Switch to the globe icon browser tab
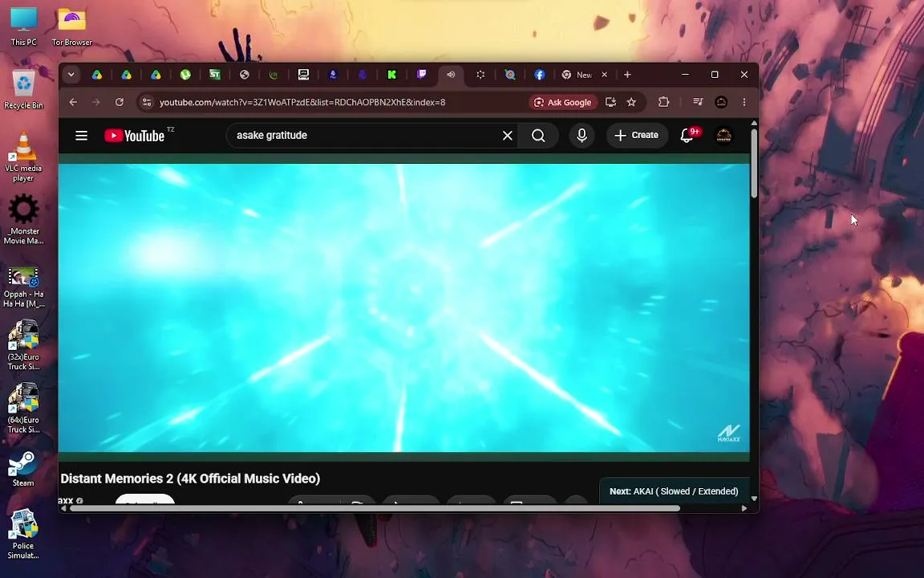Viewport: 924px width, 578px height. (x=245, y=75)
